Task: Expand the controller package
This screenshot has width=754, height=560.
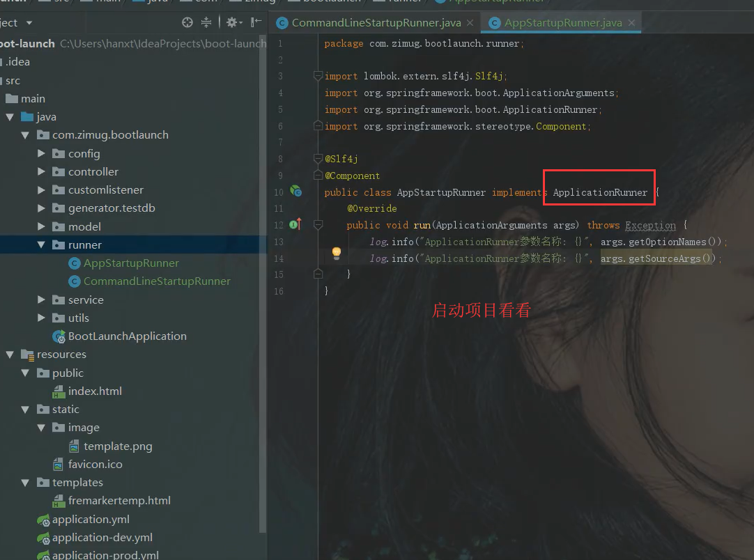Action: 41,171
